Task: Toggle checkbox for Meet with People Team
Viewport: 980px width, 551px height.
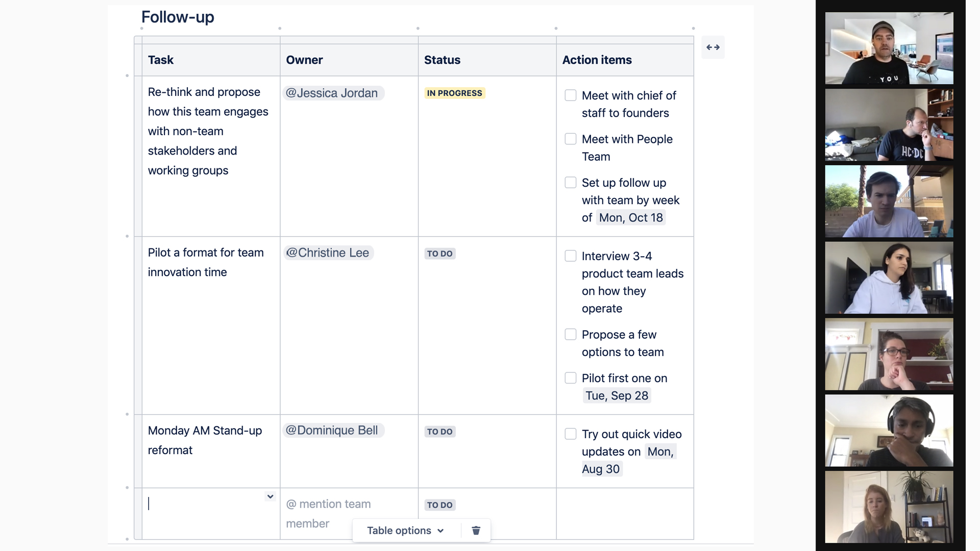Action: coord(570,139)
